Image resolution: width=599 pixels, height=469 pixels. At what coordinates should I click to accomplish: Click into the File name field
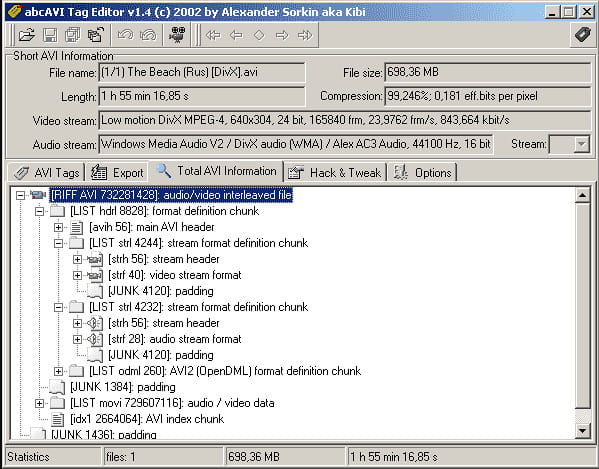[x=202, y=73]
